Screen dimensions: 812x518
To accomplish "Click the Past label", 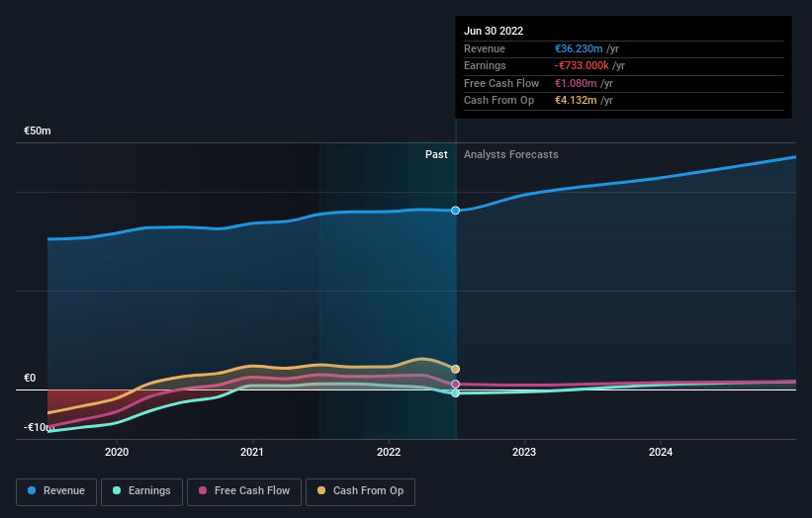I will click(x=436, y=154).
